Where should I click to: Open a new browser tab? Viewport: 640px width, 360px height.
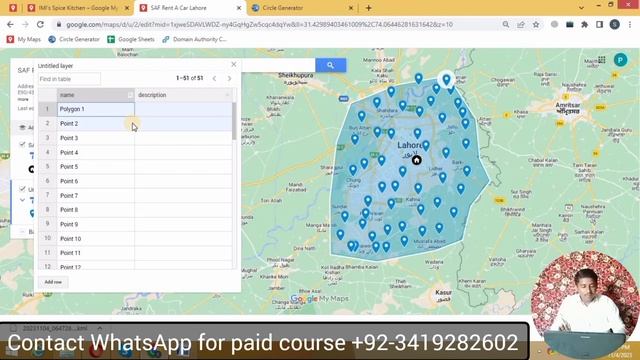tap(369, 8)
